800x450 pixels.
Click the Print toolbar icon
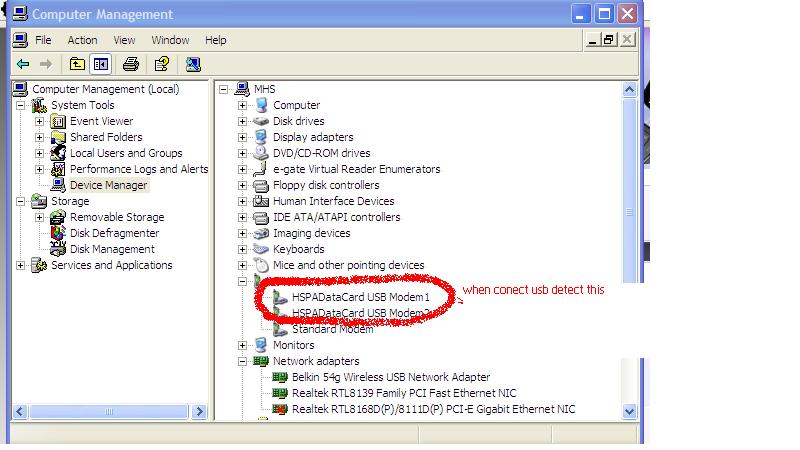point(130,64)
